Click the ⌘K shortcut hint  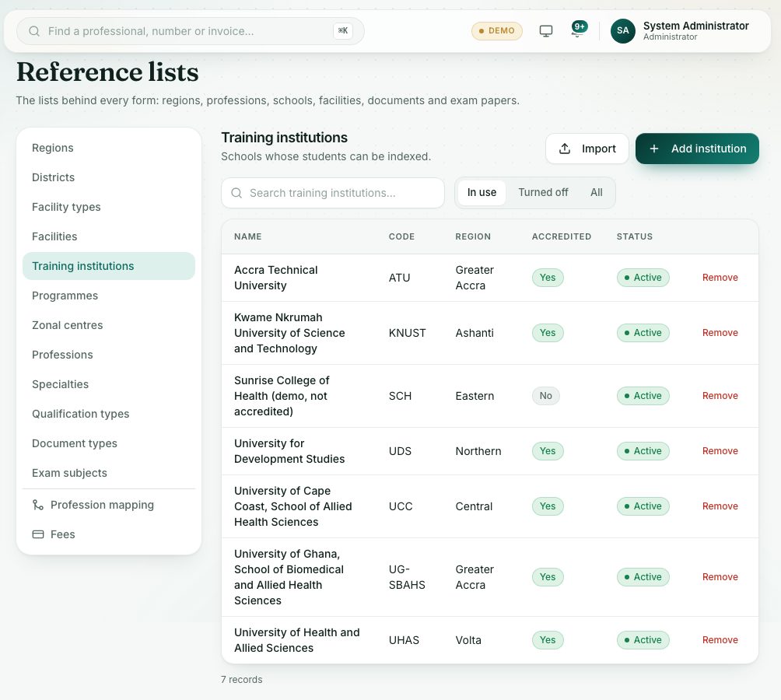pyautogui.click(x=343, y=31)
